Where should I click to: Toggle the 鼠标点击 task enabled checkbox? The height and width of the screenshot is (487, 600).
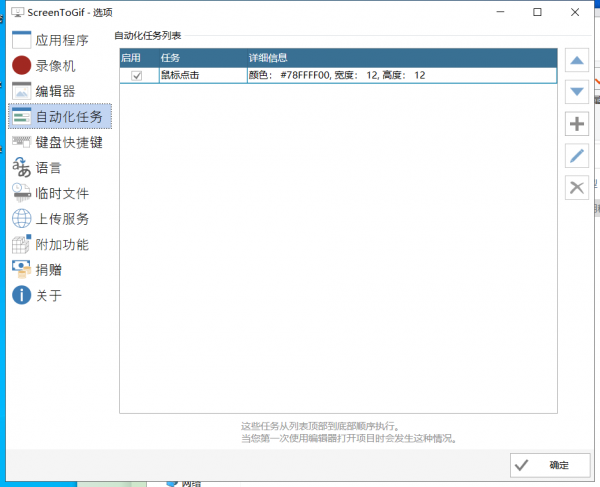pyautogui.click(x=137, y=76)
